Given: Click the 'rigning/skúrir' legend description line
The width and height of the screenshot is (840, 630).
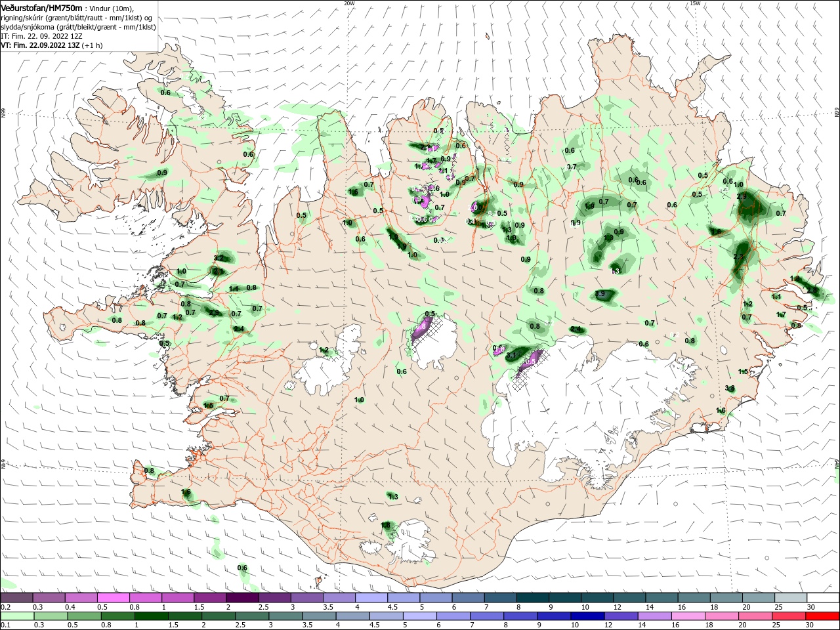Looking at the screenshot, I should pos(75,17).
